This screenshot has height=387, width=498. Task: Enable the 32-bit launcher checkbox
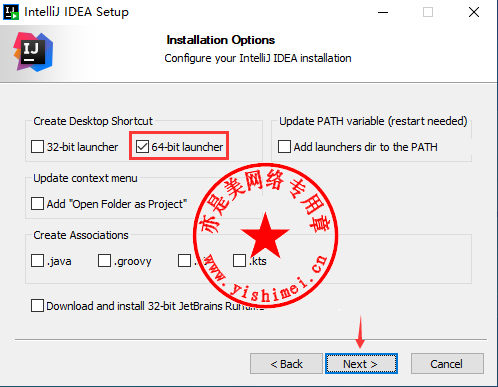point(37,147)
